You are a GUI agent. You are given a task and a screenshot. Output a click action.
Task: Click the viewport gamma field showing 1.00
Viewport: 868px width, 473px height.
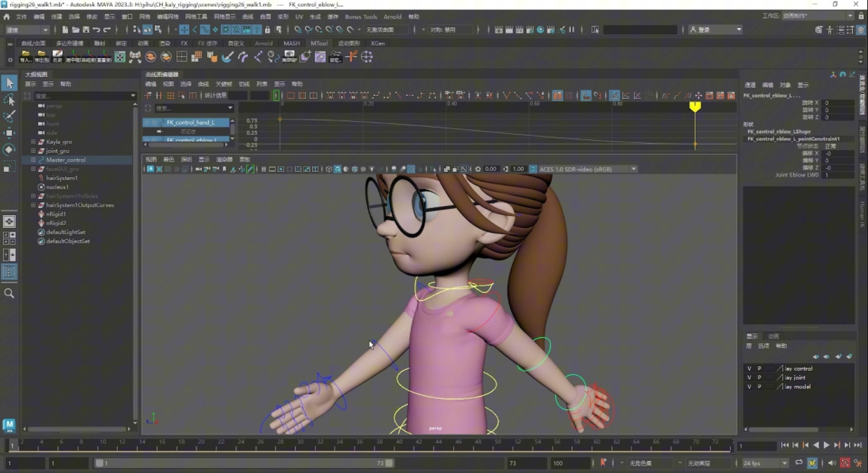(519, 169)
